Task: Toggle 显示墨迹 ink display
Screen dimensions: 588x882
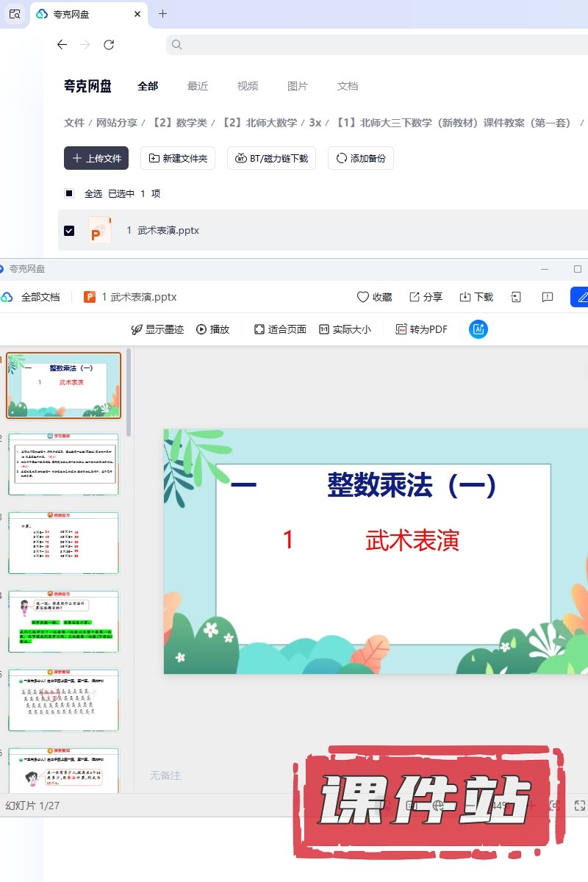Action: 157,329
